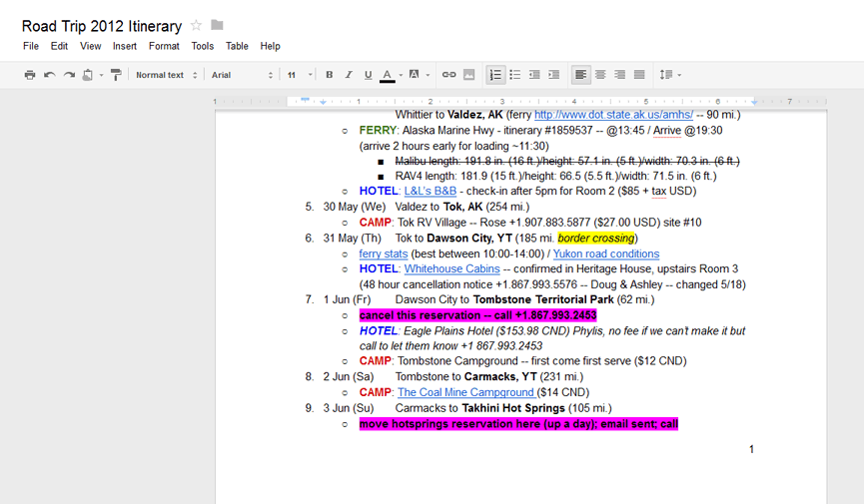Click the 'Tok RV Village' camp line

point(530,223)
